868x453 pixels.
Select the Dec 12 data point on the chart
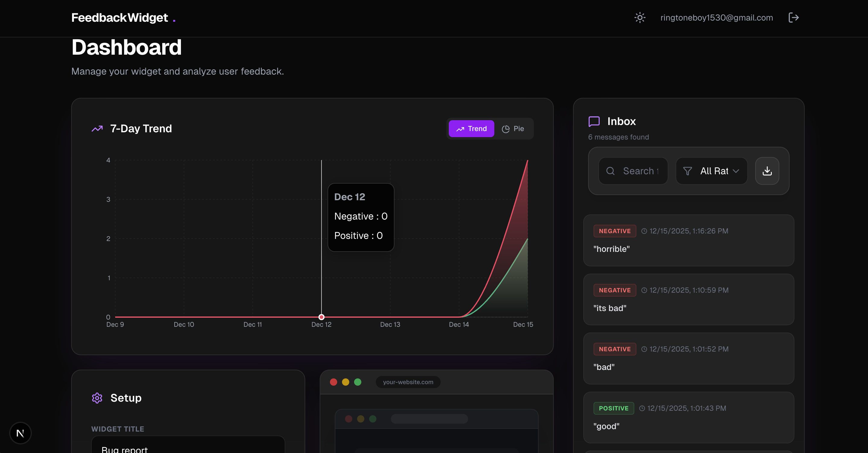321,317
